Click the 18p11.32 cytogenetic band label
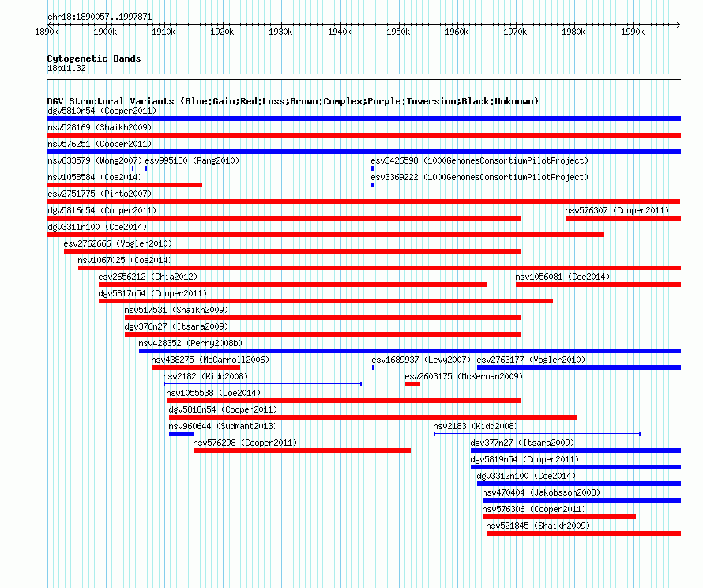 [66, 68]
